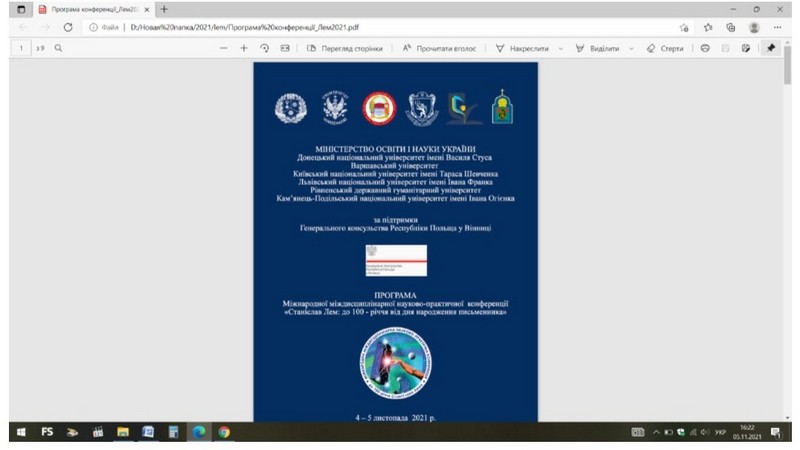Click the vertical scrollbar thumb
800x450 pixels.
(788, 65)
